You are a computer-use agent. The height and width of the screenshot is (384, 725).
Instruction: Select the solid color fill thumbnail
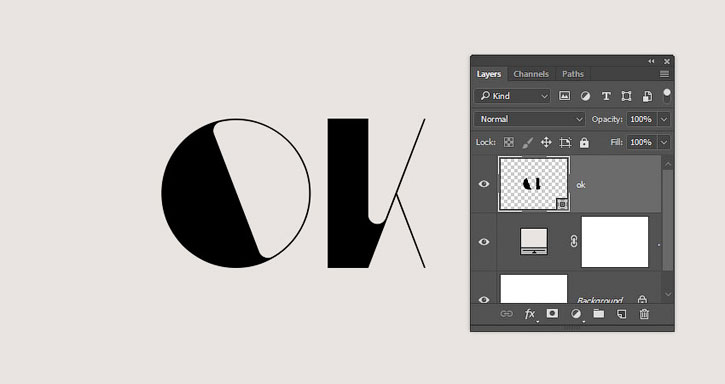click(534, 242)
